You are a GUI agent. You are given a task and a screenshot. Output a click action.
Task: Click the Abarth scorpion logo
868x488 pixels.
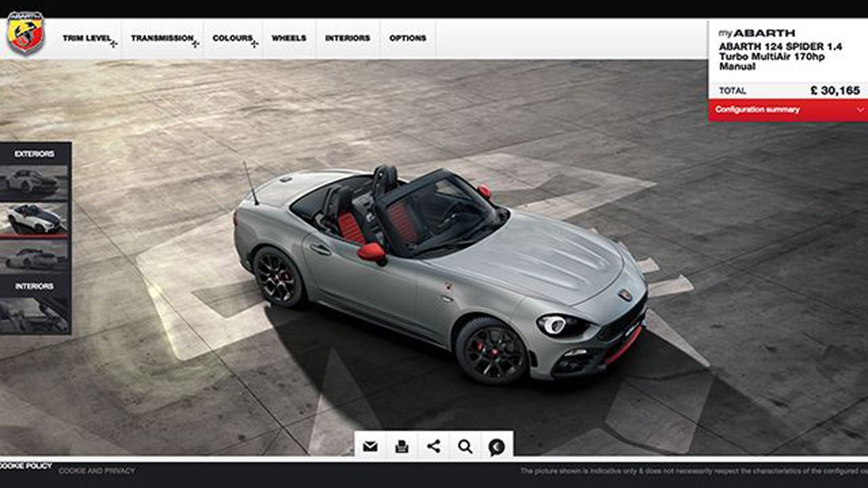(25, 34)
